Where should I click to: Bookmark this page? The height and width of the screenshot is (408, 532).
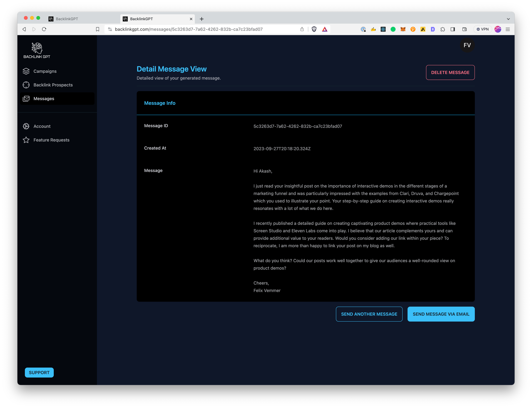tap(98, 29)
